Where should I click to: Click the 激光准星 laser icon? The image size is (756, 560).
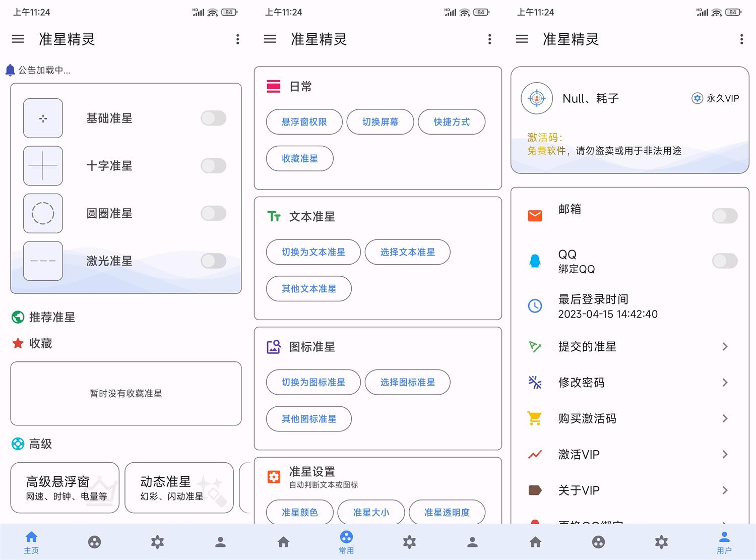pos(43,261)
